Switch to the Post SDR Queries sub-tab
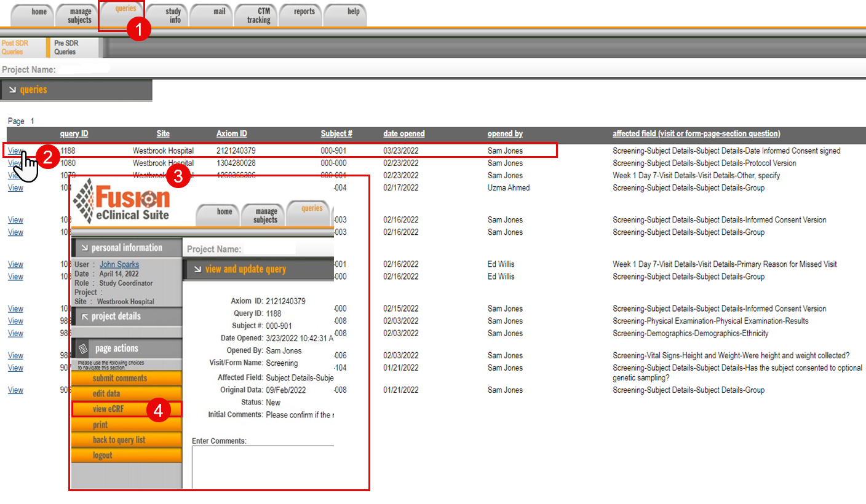This screenshot has width=866, height=504. click(x=22, y=47)
